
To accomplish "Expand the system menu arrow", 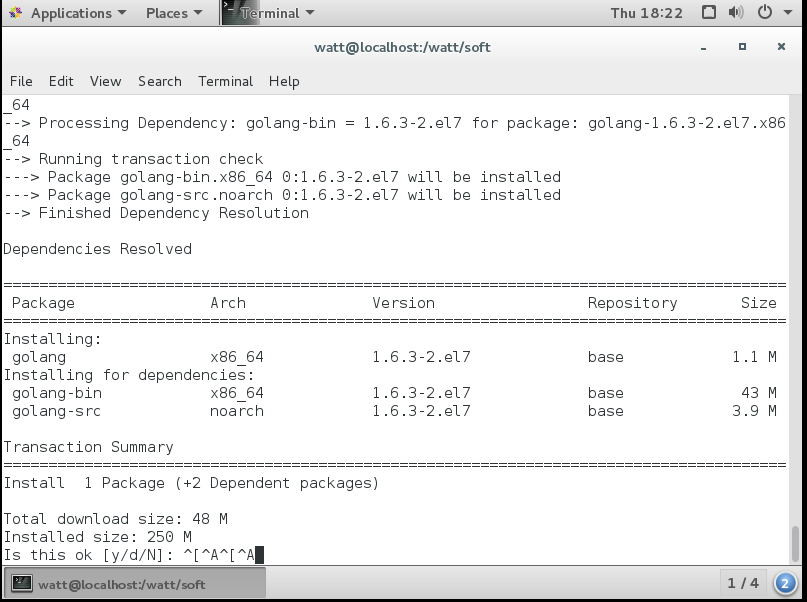I will tap(788, 13).
